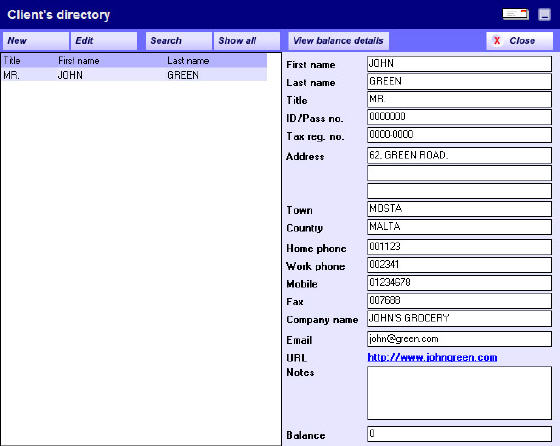Image resolution: width=560 pixels, height=446 pixels.
Task: Click the Title field containing MR.
Action: coord(459,99)
